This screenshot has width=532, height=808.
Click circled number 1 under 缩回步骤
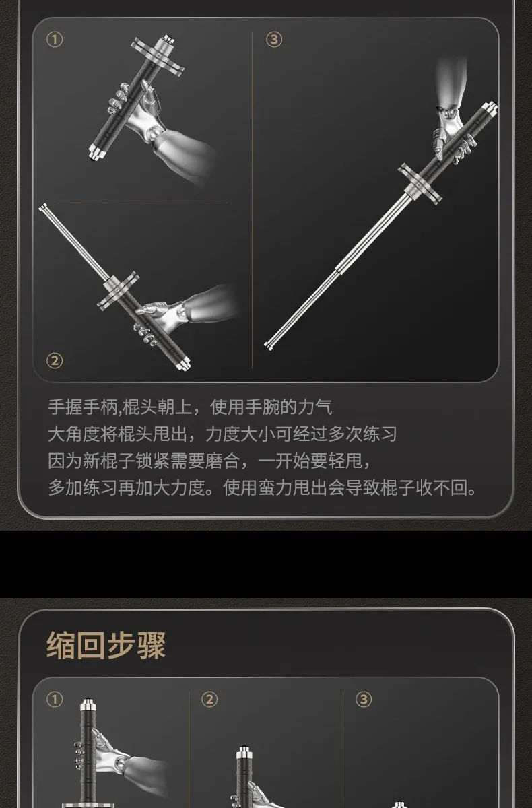(x=55, y=700)
